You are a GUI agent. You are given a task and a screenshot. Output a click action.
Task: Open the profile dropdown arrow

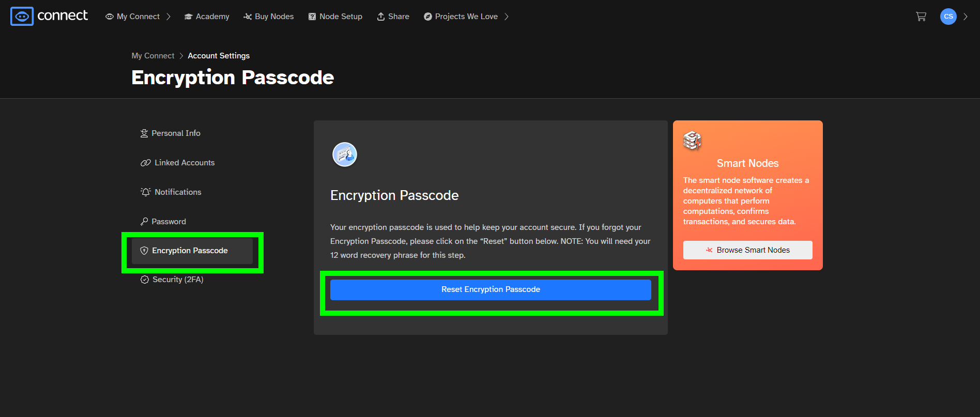coord(966,16)
